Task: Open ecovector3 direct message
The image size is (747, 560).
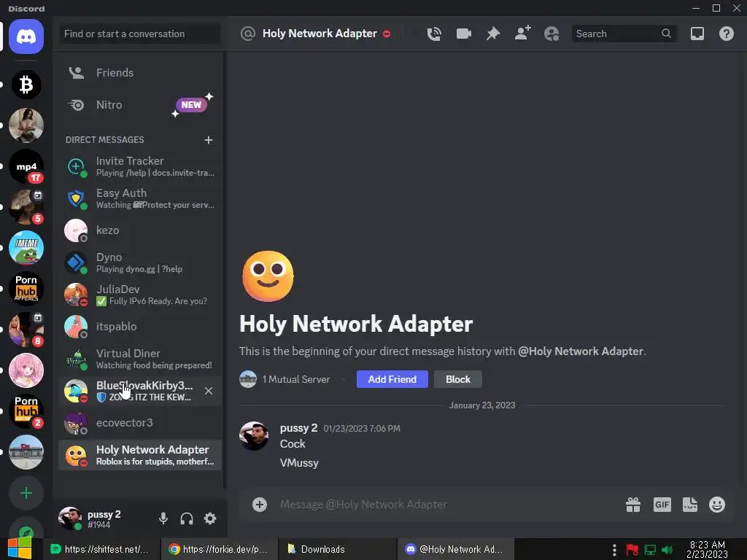Action: 141,423
